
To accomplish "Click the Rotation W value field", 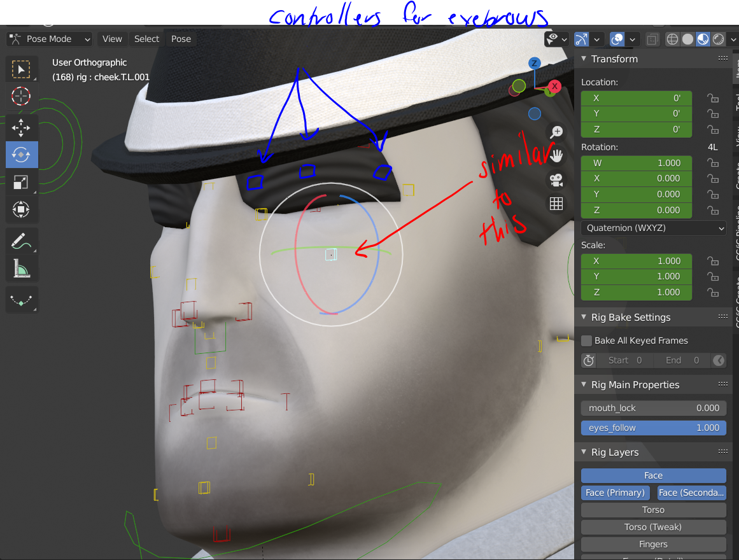I will pos(637,163).
